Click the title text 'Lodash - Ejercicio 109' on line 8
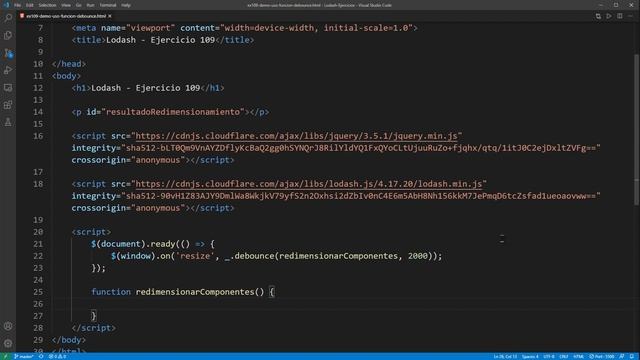Viewport: 640px width, 360px height. tap(160, 40)
